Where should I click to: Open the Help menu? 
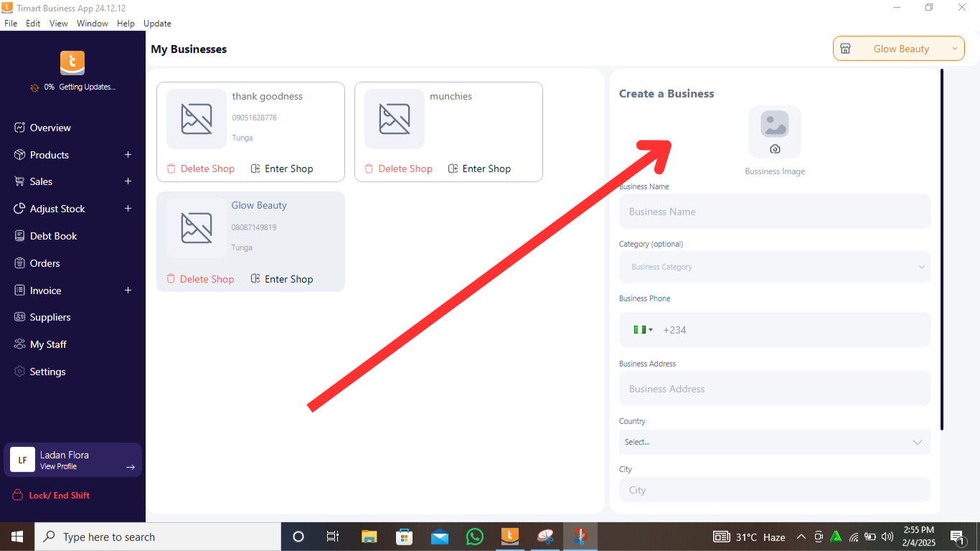tap(126, 24)
